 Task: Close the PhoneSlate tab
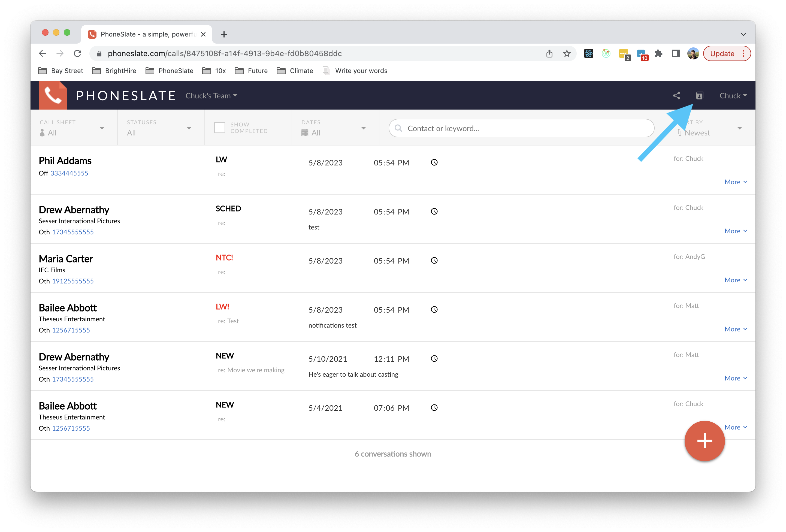(203, 34)
